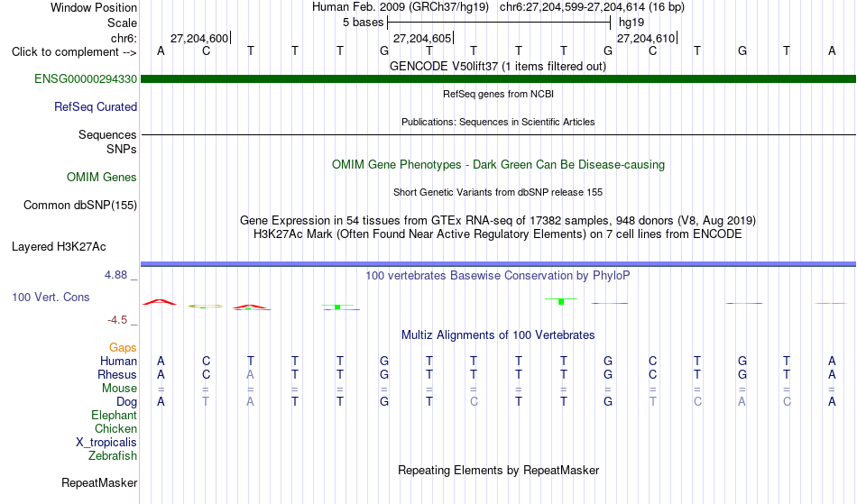This screenshot has width=857, height=504.
Task: Click Dog row's last base A
Action: coord(832,402)
